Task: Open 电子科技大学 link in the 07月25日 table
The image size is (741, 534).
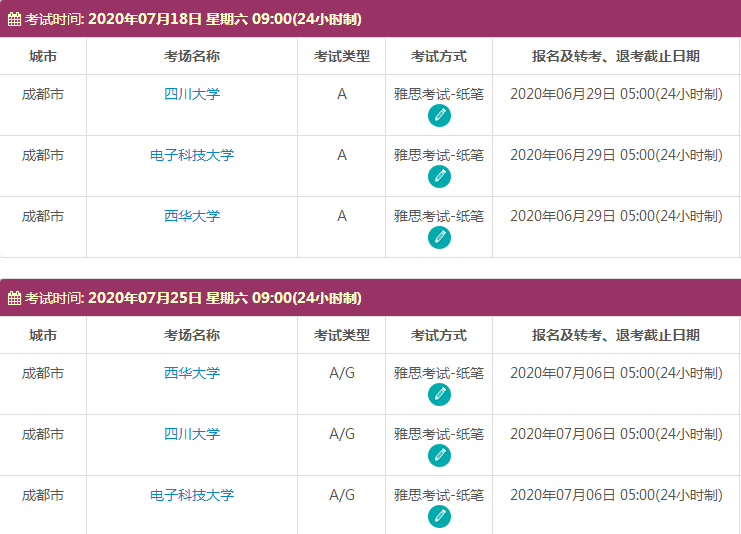Action: pyautogui.click(x=192, y=495)
